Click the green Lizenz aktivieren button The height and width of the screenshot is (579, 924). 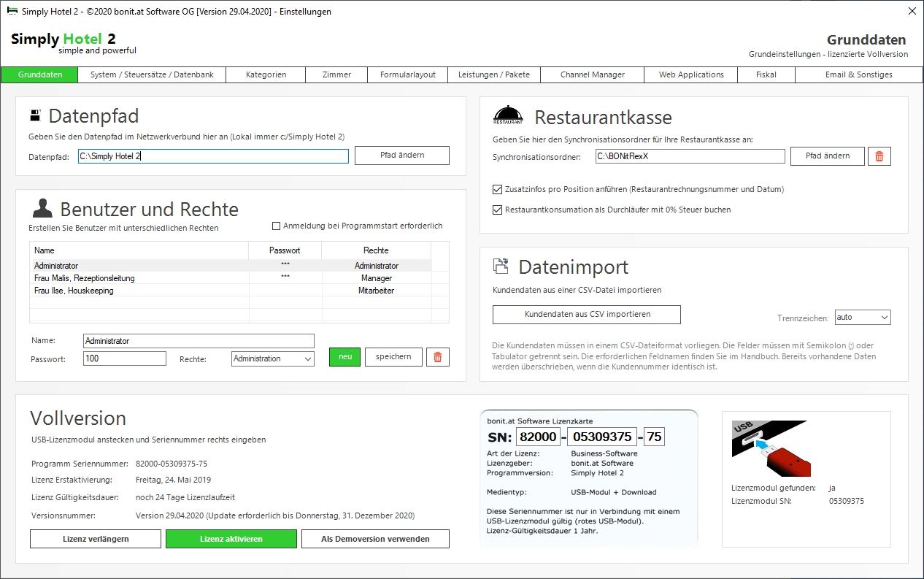point(231,539)
